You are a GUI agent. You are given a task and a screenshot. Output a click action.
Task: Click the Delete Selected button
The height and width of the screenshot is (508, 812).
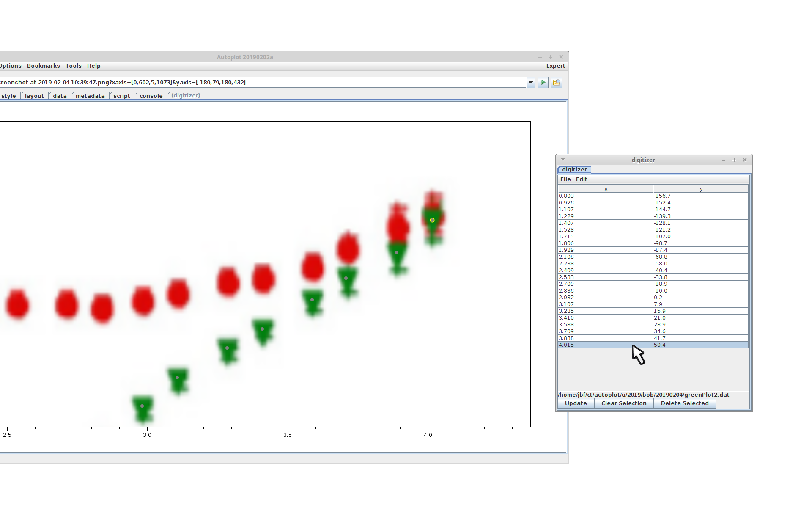point(684,403)
